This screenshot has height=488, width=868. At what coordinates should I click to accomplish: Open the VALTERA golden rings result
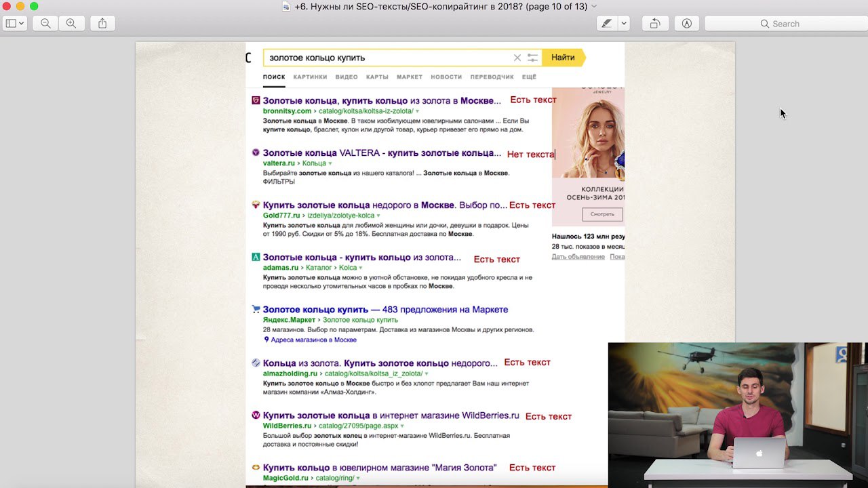(382, 153)
